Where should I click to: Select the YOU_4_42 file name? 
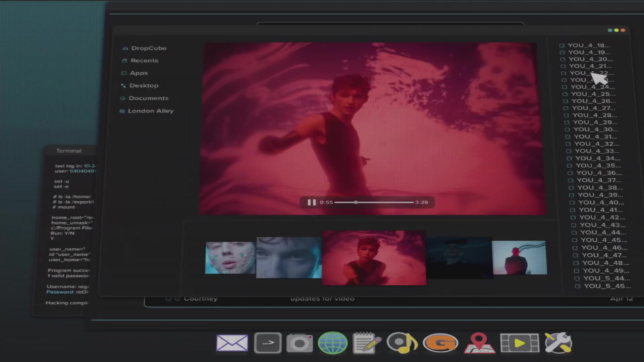602,217
